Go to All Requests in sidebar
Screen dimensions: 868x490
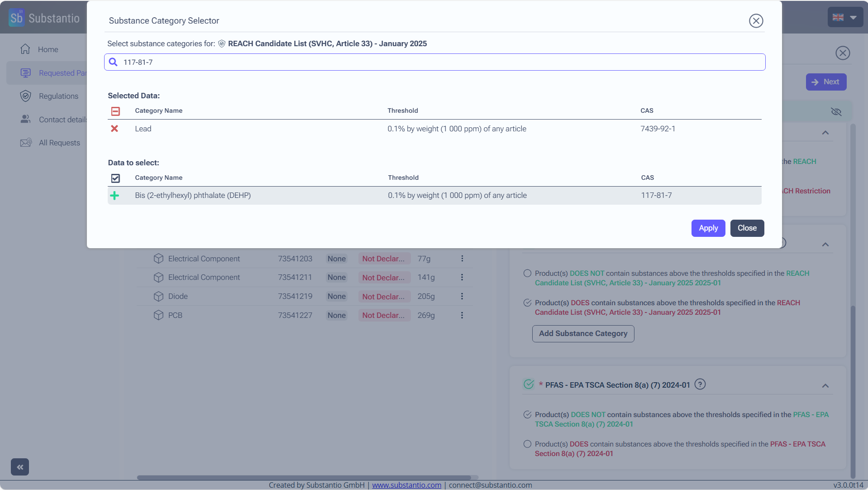[59, 143]
